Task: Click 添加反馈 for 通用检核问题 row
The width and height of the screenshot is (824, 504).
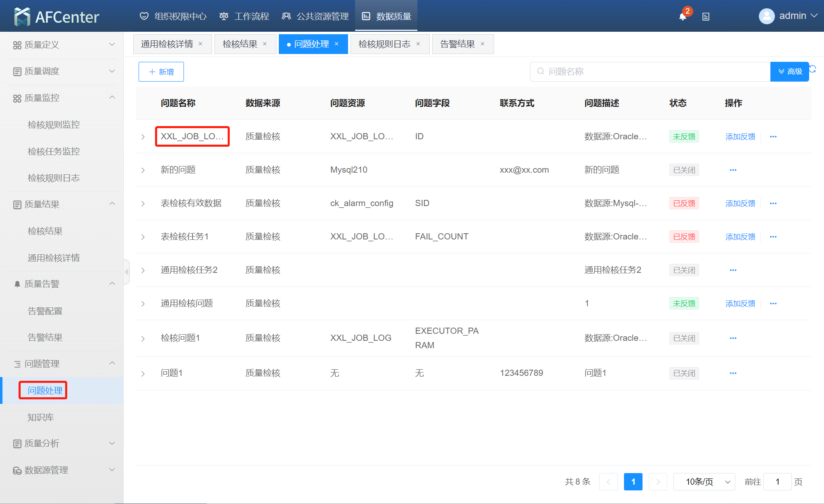Action: (x=740, y=304)
